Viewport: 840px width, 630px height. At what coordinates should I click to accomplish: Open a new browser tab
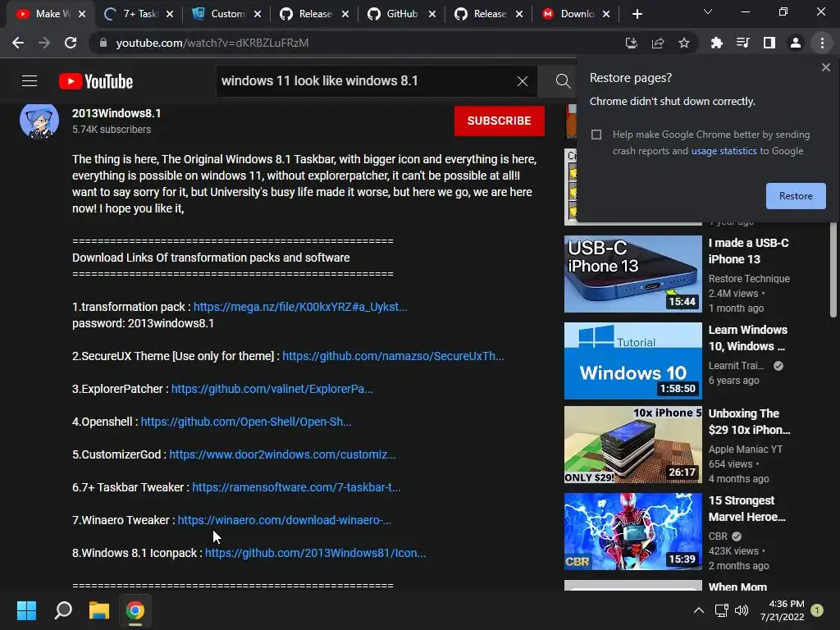637,14
